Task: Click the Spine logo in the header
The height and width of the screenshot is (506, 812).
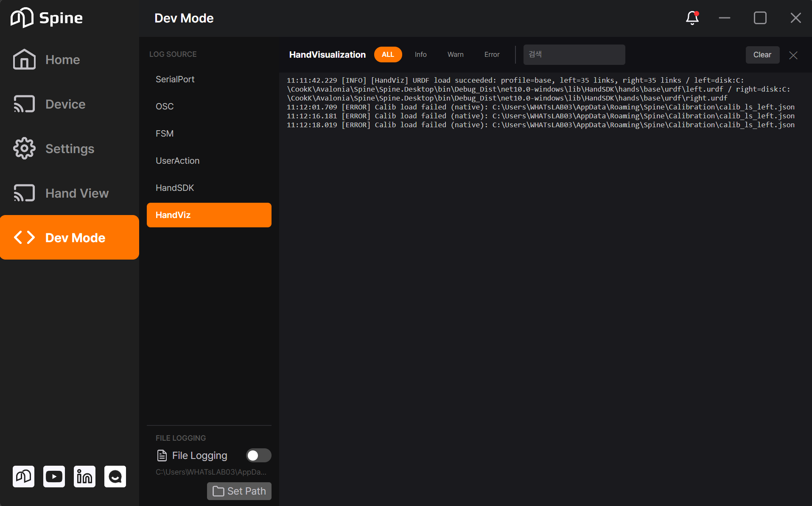Action: [x=47, y=18]
